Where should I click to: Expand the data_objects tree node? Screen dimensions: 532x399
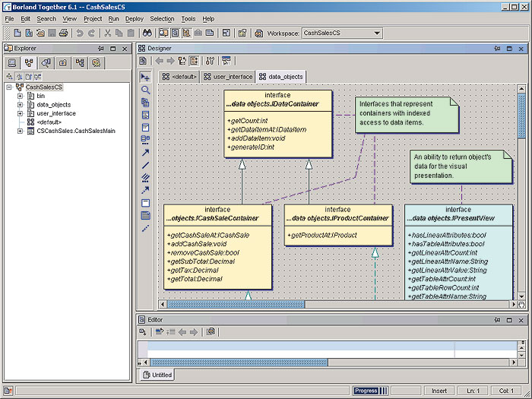[20, 105]
